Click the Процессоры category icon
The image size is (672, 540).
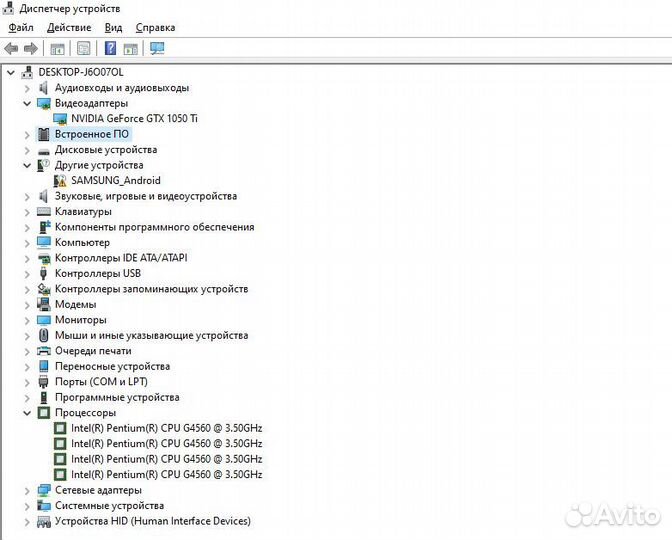click(x=44, y=413)
